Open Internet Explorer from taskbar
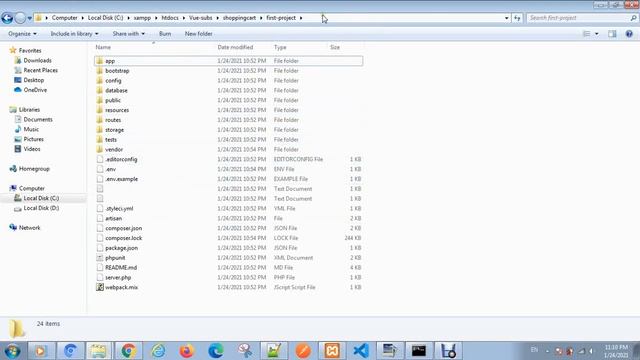Image resolution: width=640 pixels, height=360 pixels. (158, 351)
